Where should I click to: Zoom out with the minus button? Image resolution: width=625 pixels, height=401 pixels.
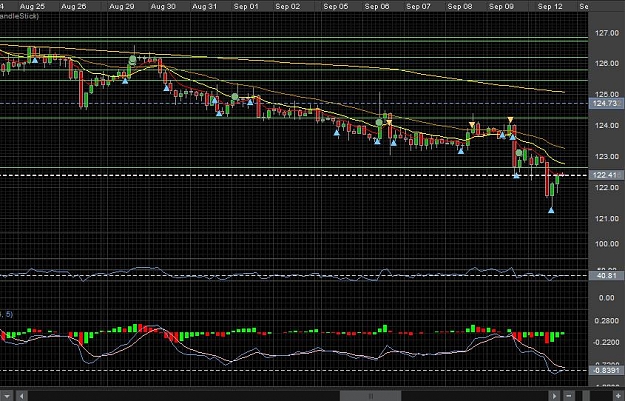point(568,396)
